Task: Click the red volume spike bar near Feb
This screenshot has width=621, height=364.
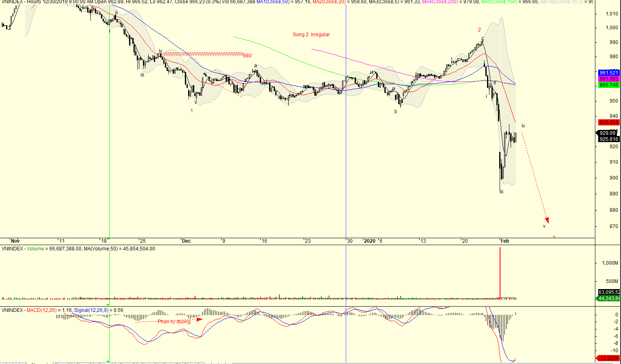Action: pos(500,273)
